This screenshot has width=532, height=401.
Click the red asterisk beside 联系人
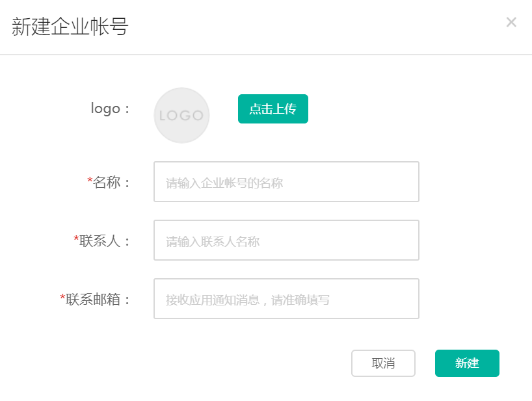point(76,239)
